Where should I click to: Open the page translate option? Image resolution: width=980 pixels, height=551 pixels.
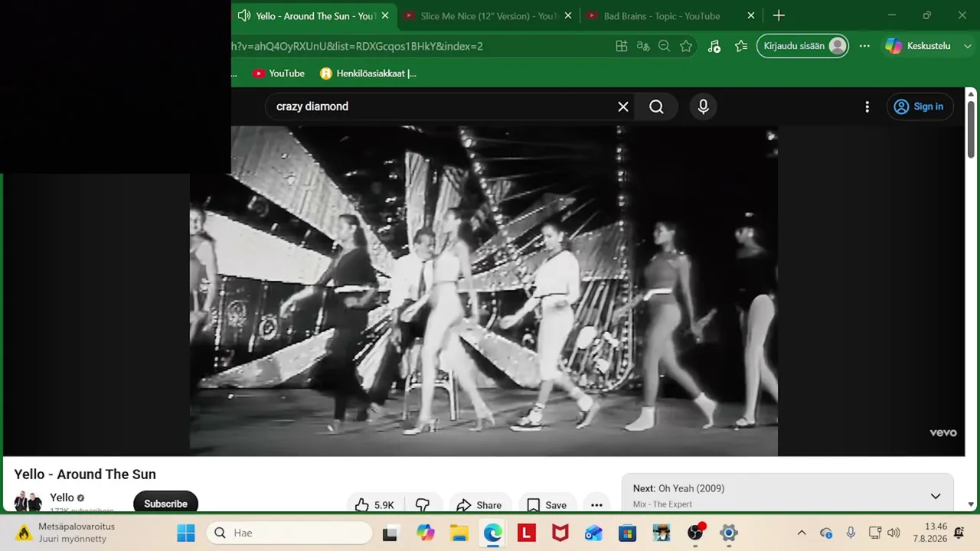[x=643, y=46]
